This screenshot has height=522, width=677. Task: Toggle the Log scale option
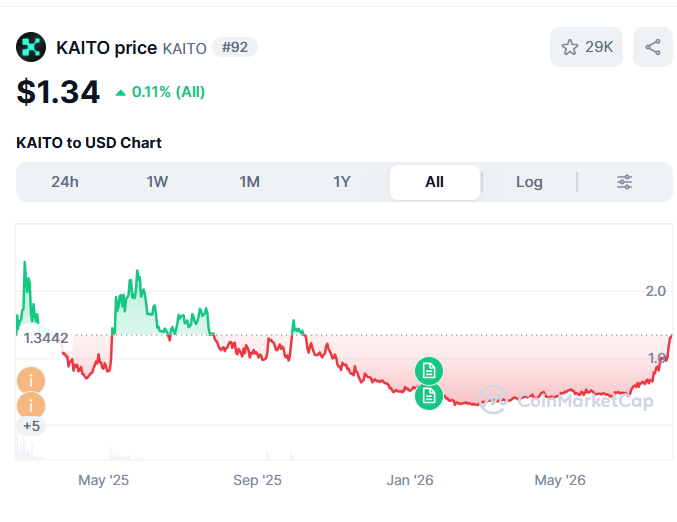point(529,182)
